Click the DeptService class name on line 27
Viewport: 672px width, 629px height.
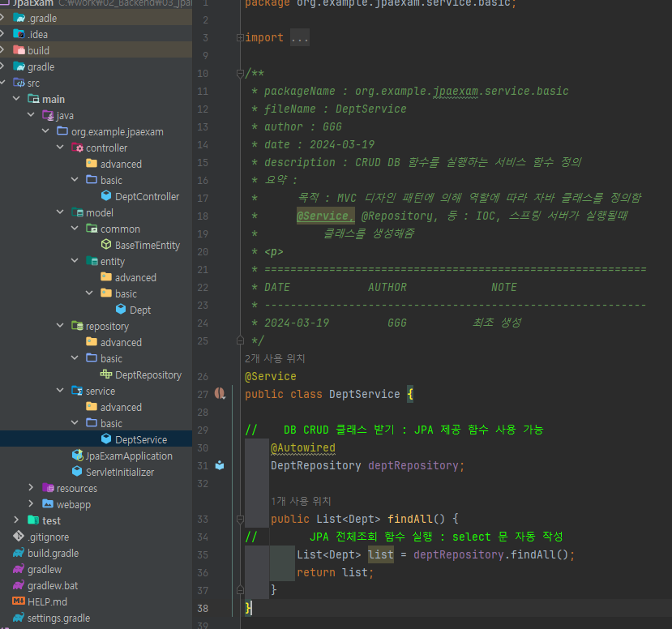365,394
